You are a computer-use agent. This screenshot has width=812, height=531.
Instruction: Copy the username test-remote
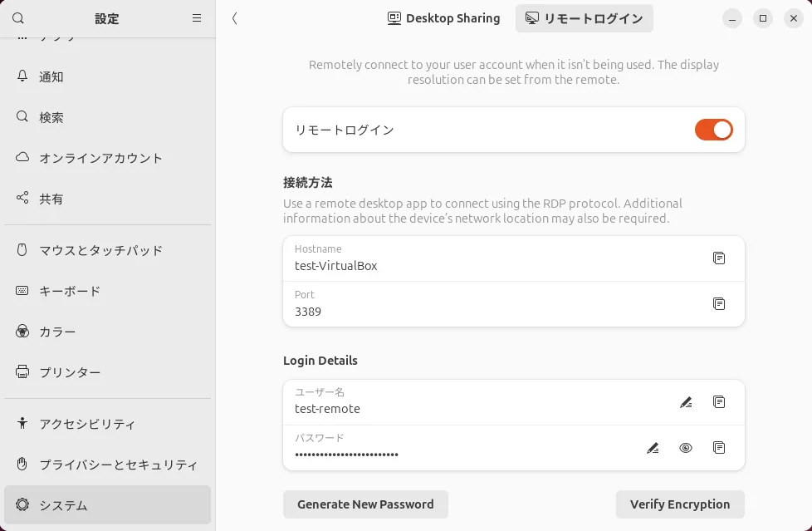point(719,402)
